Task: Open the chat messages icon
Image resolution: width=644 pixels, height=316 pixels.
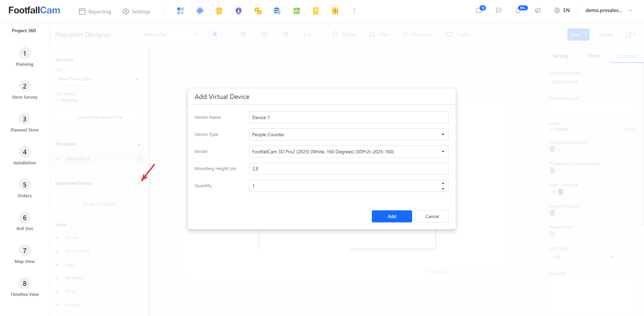Action: [x=499, y=10]
